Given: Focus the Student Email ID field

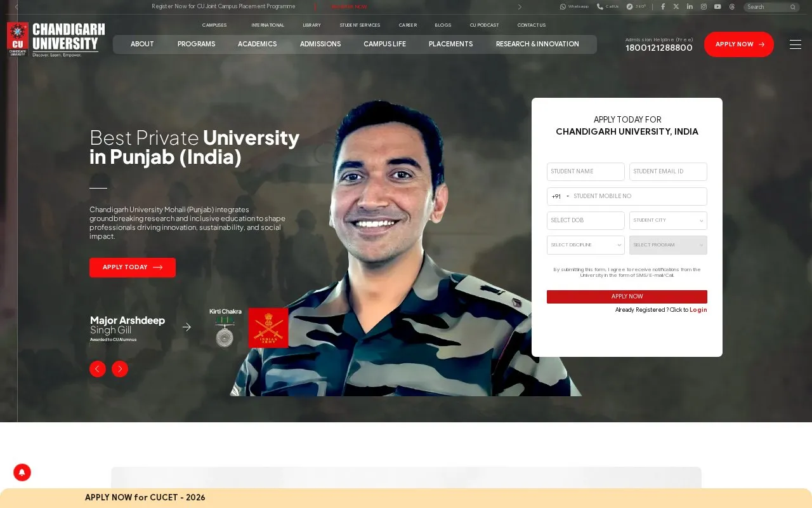Looking at the screenshot, I should tap(668, 171).
